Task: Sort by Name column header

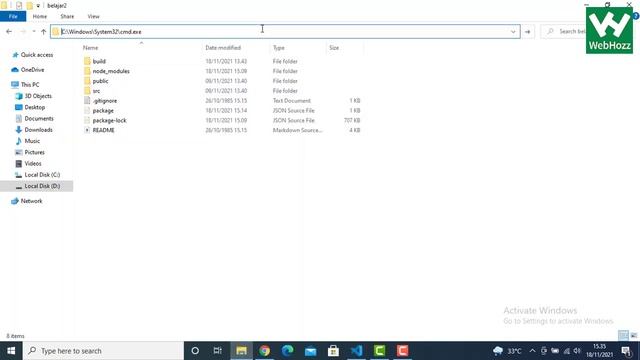Action: (x=91, y=48)
